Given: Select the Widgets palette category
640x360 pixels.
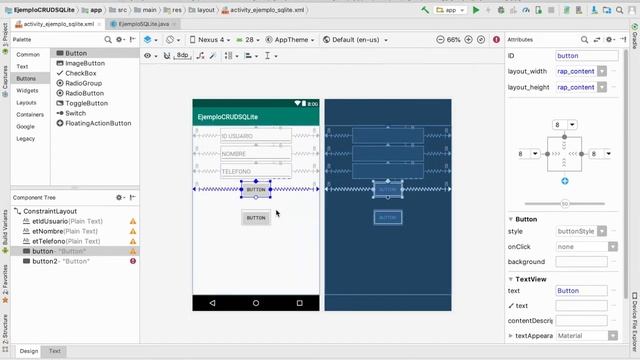Looking at the screenshot, I should pos(27,91).
